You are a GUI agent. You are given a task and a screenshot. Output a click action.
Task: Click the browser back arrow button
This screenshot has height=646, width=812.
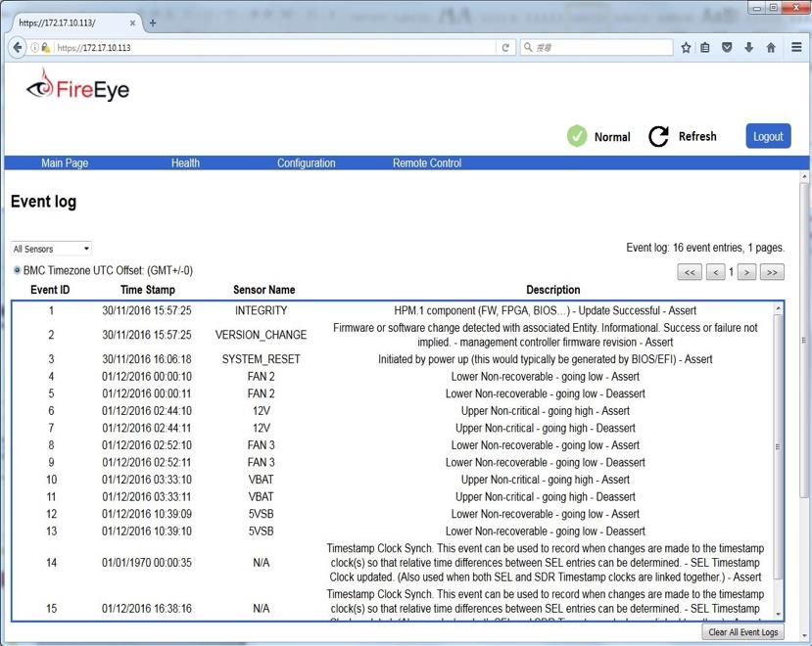(x=17, y=48)
